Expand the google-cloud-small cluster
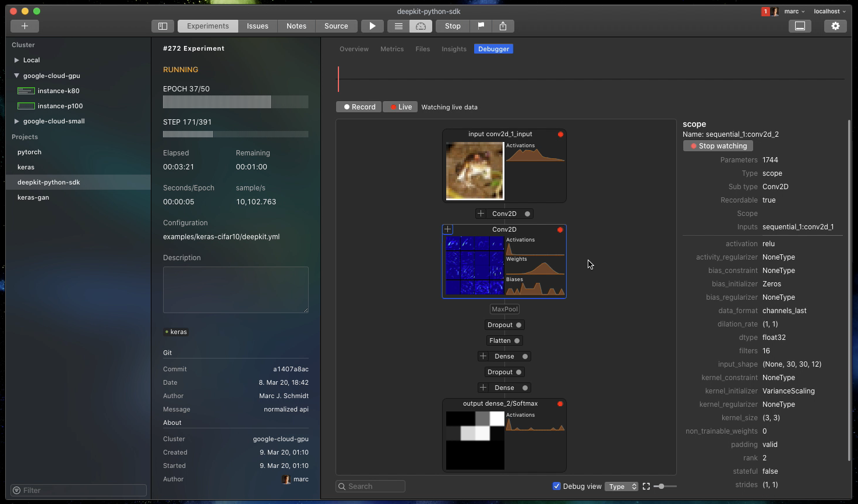 pos(16,121)
